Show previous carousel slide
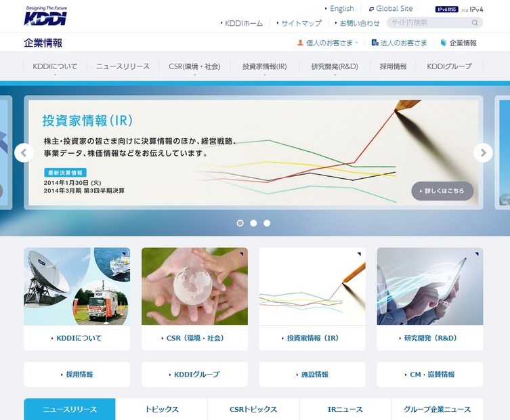 pyautogui.click(x=24, y=152)
